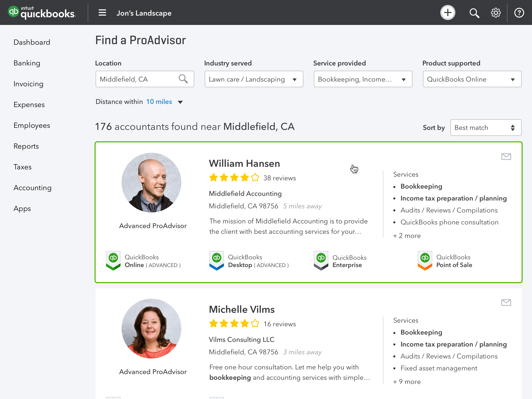
Task: Open the Product supported dropdown
Action: [472, 79]
